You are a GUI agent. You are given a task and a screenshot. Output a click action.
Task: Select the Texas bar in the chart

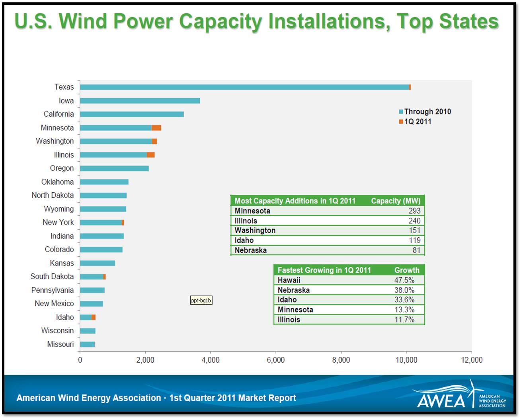(244, 87)
